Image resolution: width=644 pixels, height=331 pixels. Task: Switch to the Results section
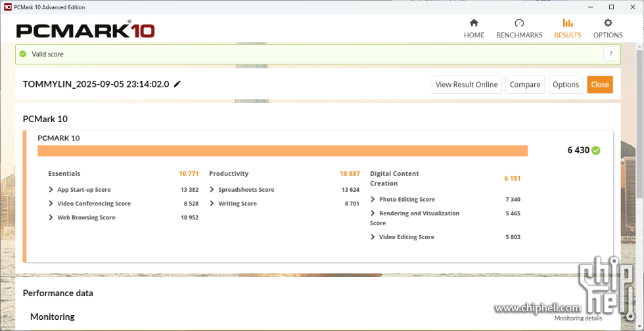point(568,29)
